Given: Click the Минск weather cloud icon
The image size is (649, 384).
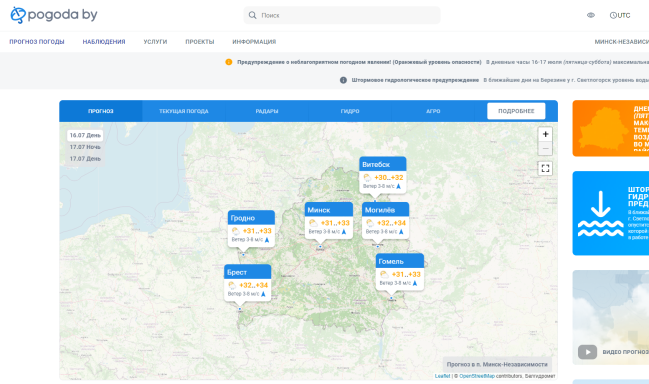Looking at the screenshot, I should coord(313,223).
